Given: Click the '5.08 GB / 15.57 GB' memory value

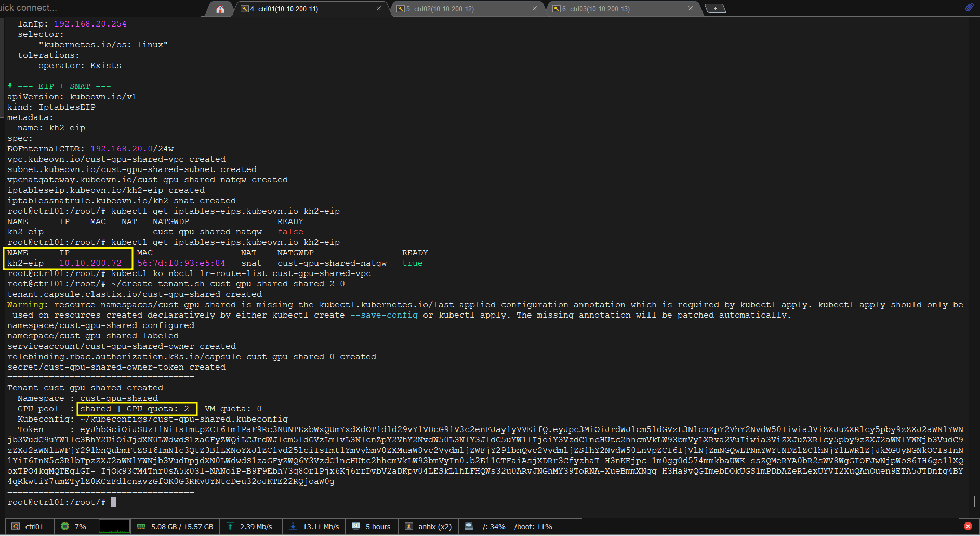Looking at the screenshot, I should [182, 527].
